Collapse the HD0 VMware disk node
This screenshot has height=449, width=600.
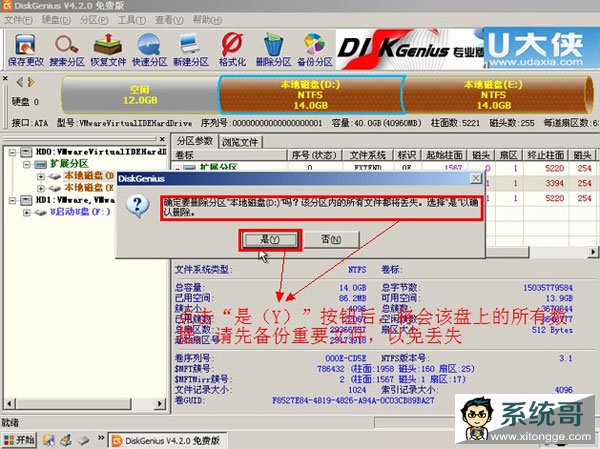click(13, 152)
